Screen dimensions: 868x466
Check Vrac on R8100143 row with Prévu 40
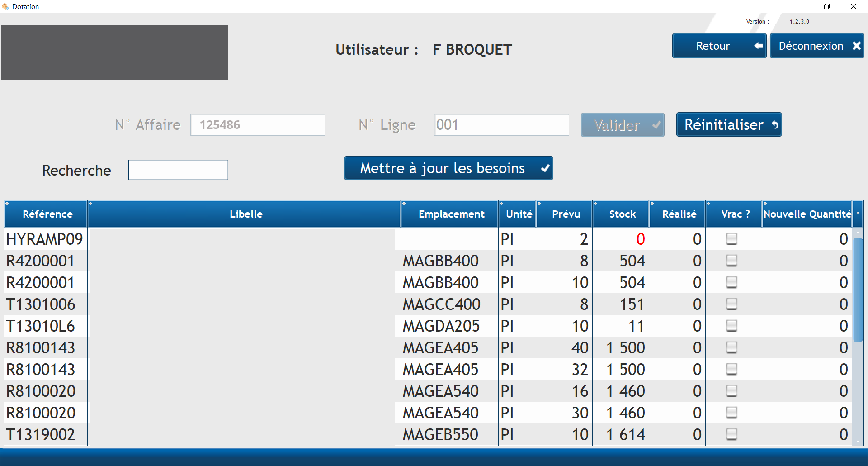[732, 347]
